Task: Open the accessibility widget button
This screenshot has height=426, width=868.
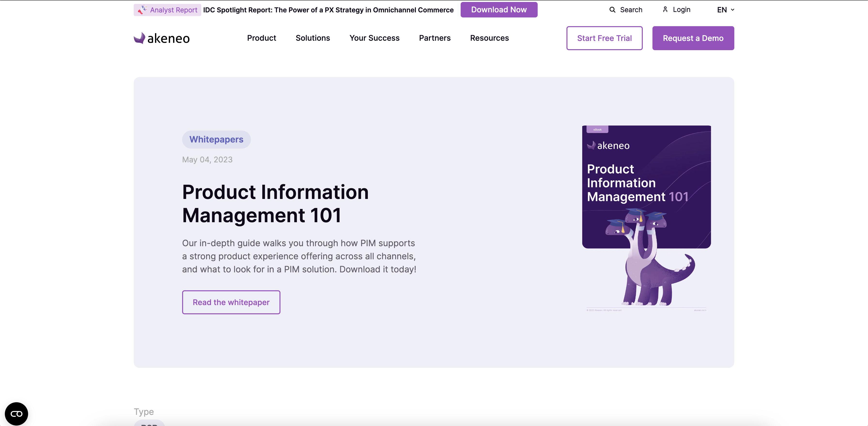Action: [16, 414]
